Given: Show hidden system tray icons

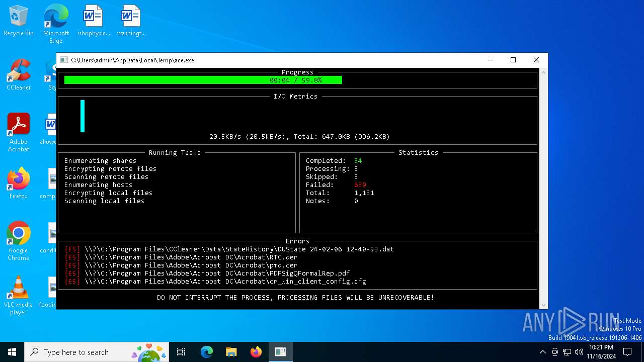Looking at the screenshot, I should click(542, 352).
